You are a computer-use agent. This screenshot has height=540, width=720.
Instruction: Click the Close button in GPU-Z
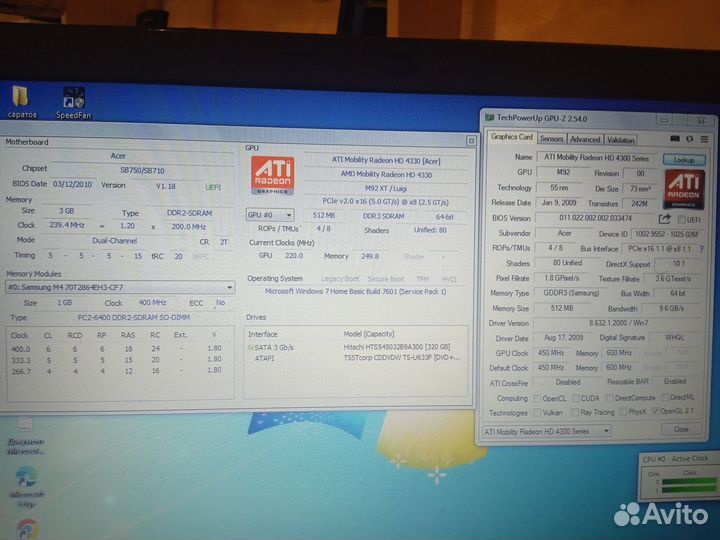(681, 429)
